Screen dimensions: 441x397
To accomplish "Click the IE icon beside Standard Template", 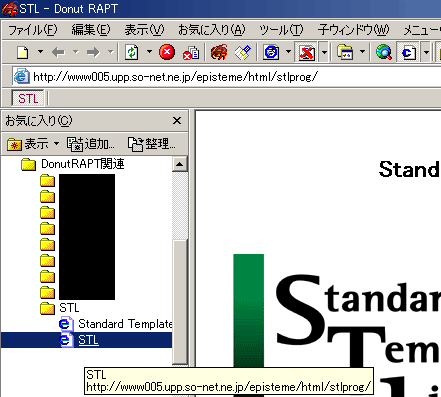I will (x=66, y=324).
